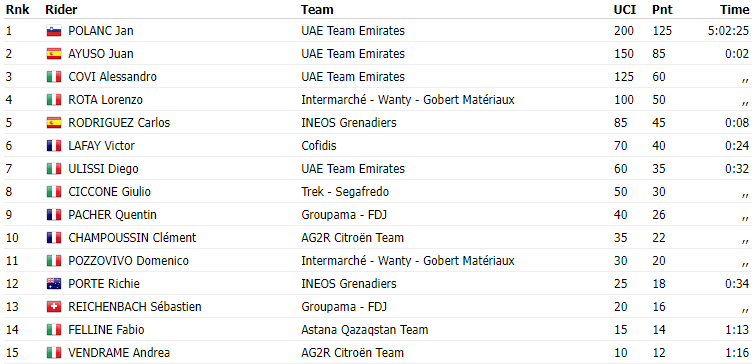Click the UCI column header

point(625,10)
